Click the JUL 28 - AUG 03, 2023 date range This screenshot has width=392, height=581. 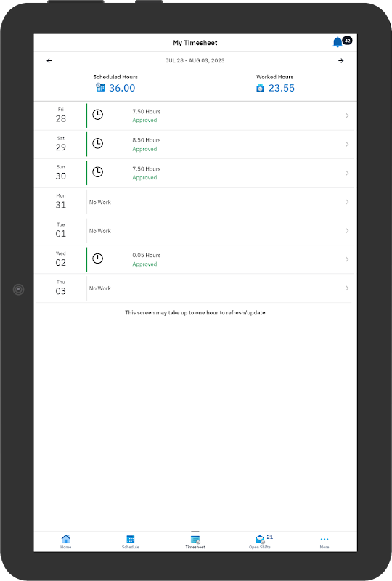tap(195, 60)
